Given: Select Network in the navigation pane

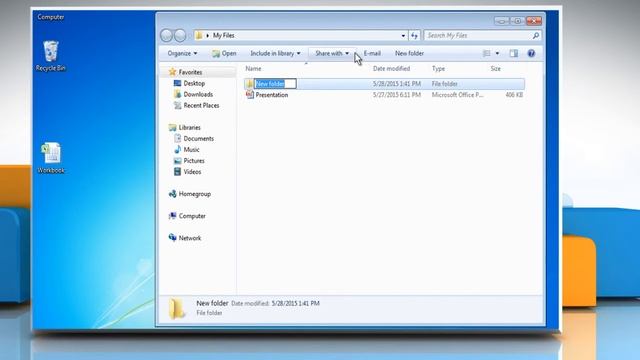Looking at the screenshot, I should point(190,238).
